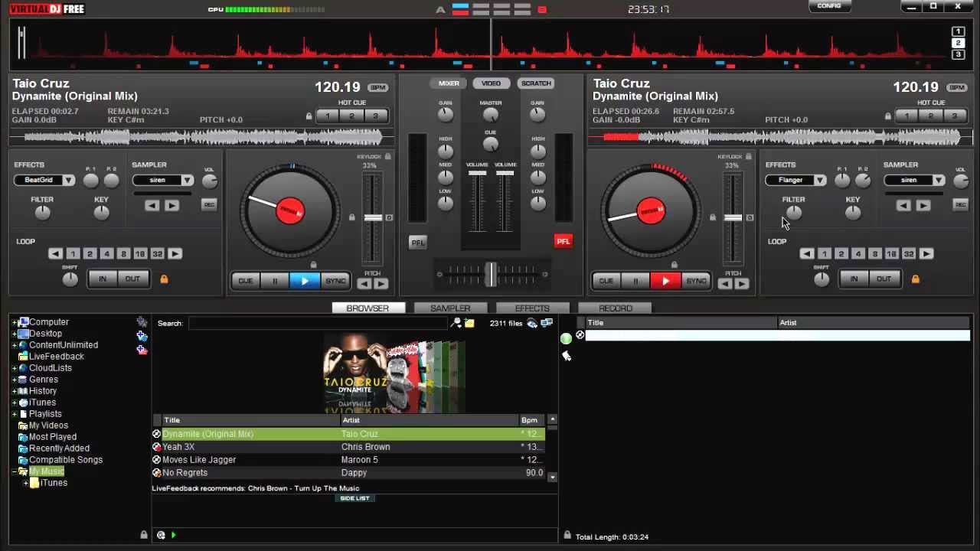This screenshot has width=980, height=551.
Task: Click into the Search field
Action: [x=318, y=324]
